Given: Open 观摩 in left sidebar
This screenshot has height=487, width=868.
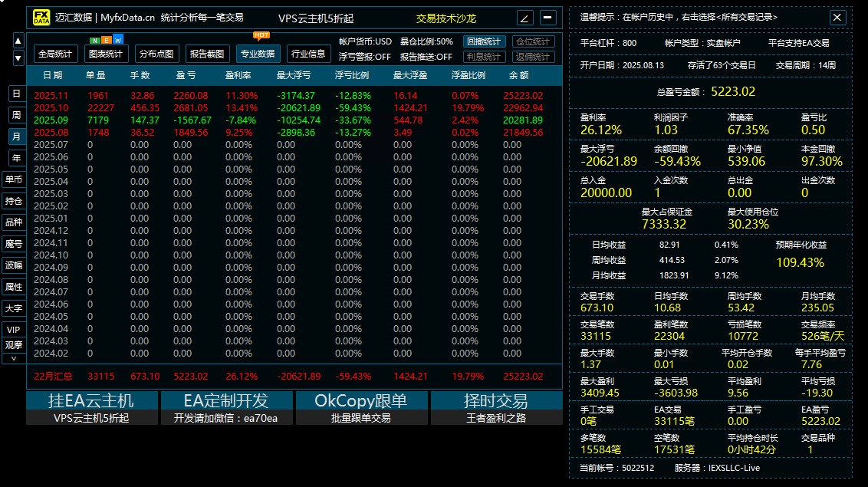Looking at the screenshot, I should [x=14, y=345].
